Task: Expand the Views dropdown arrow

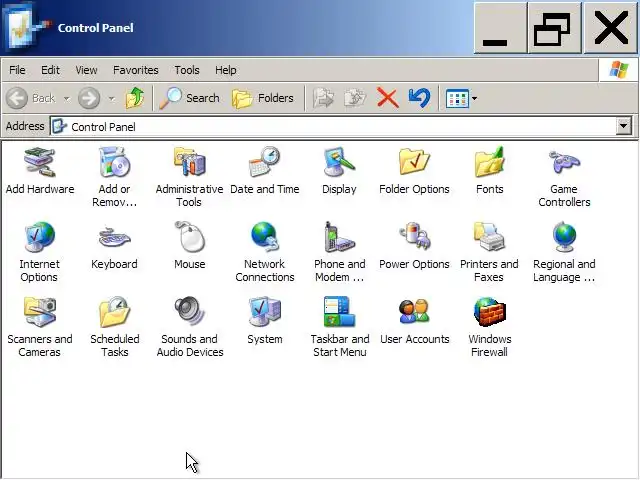Action: click(474, 98)
